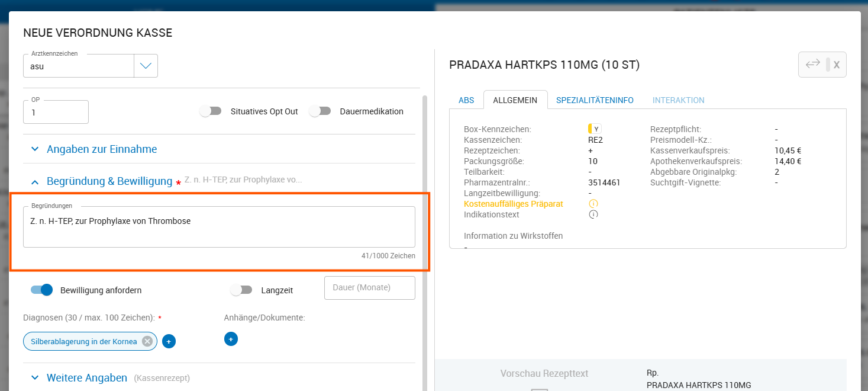The height and width of the screenshot is (391, 868).
Task: Add attachment under Anhänge/Dokumente
Action: [x=231, y=339]
